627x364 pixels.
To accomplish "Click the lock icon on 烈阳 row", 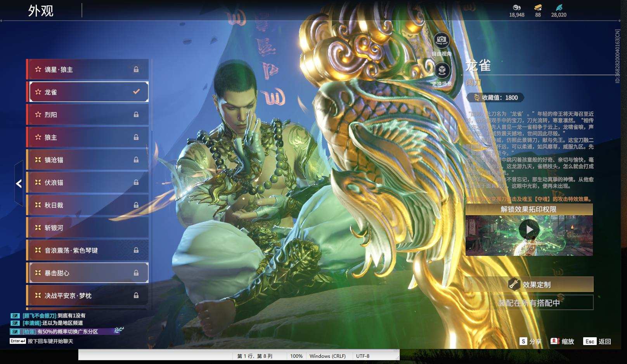I will 136,114.
